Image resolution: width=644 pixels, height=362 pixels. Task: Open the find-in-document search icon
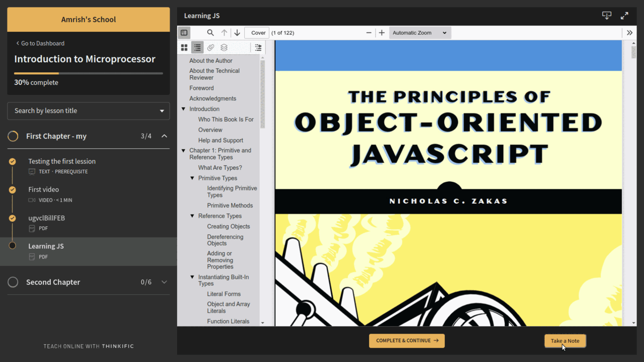click(x=210, y=33)
